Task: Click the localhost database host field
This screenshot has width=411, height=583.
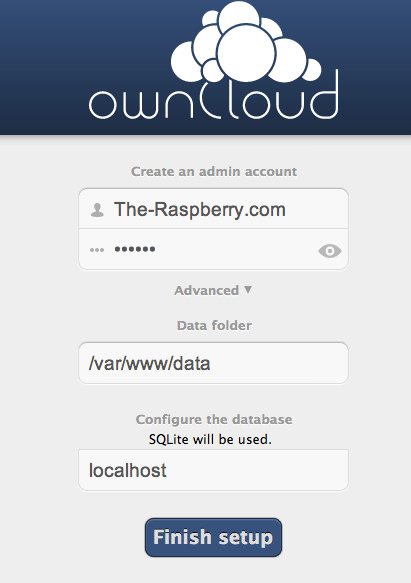Action: pos(213,470)
